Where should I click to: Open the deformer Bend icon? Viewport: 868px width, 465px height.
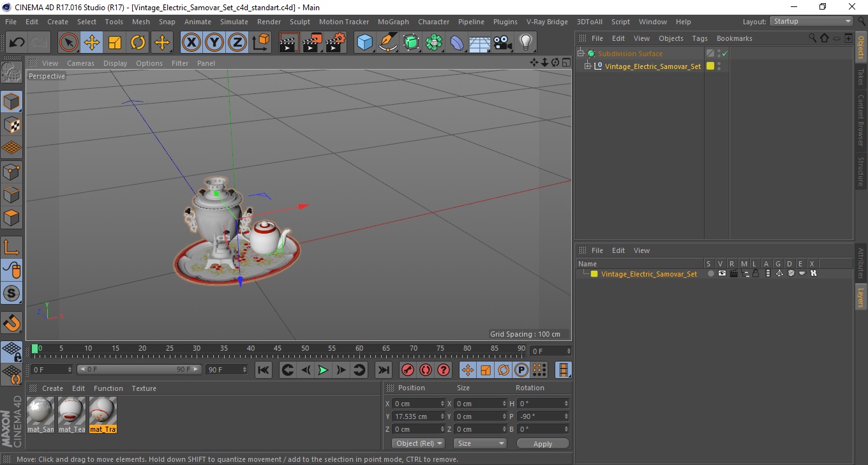pos(457,43)
